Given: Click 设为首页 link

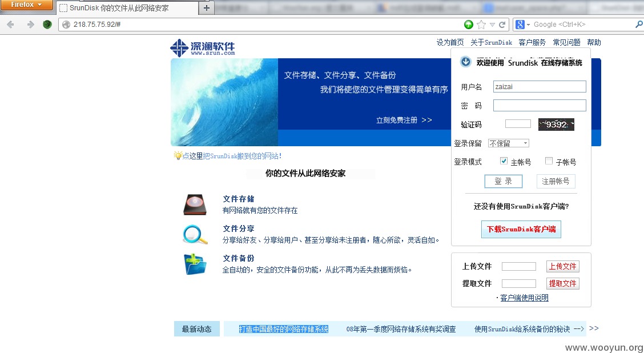Looking at the screenshot, I should click(x=450, y=42).
